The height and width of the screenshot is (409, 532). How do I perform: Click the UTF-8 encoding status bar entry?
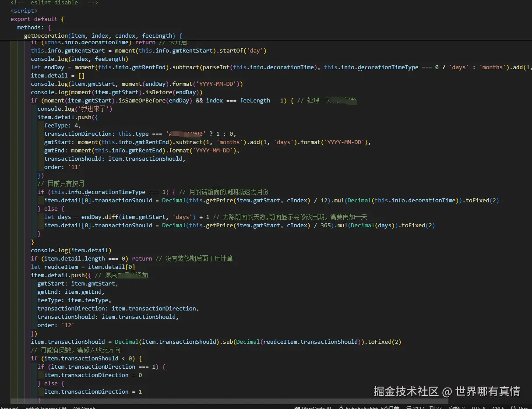479,408
